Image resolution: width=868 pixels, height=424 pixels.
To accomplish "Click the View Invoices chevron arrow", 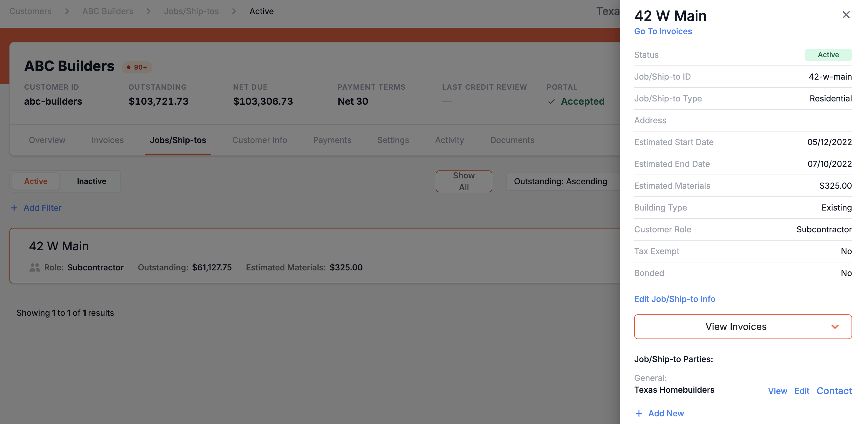I will [835, 326].
